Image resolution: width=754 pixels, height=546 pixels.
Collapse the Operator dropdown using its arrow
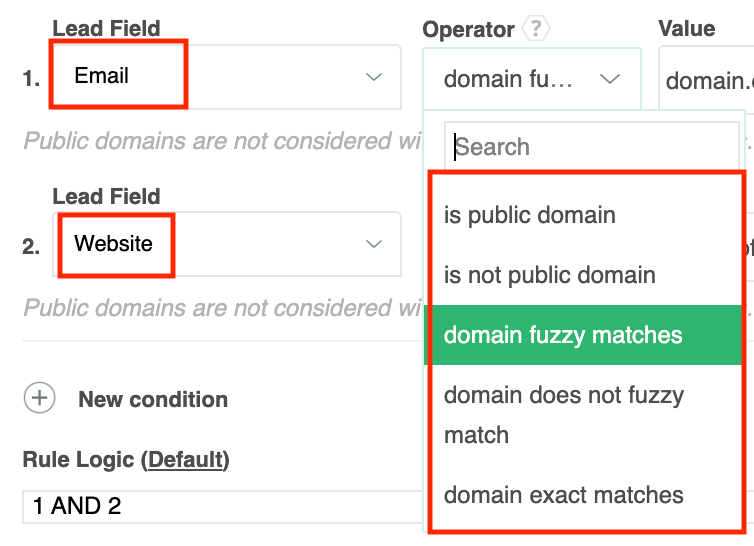point(609,80)
